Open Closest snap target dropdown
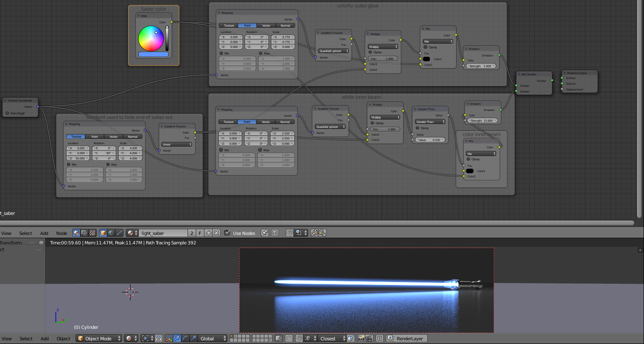 point(332,338)
